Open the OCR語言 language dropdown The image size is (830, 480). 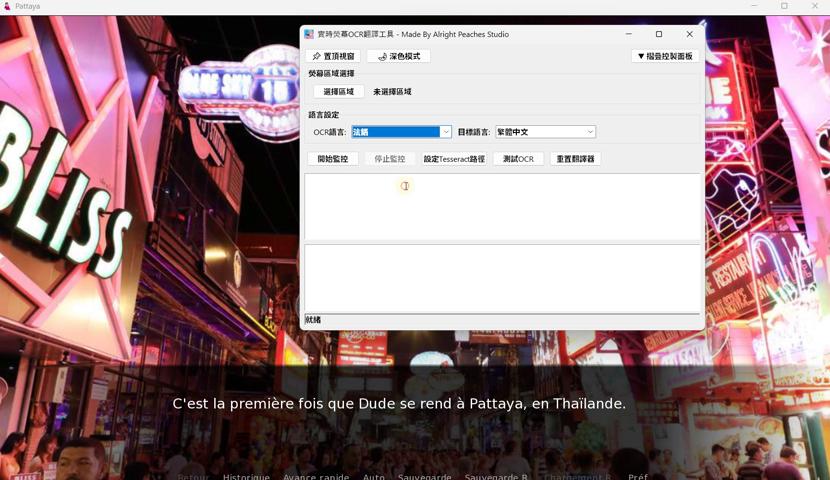[x=401, y=132]
